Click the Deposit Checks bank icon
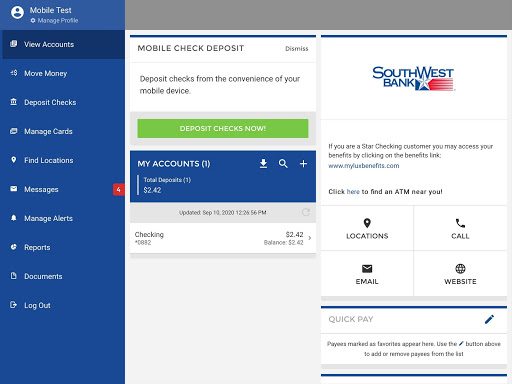The height and width of the screenshot is (384, 512). 14,102
